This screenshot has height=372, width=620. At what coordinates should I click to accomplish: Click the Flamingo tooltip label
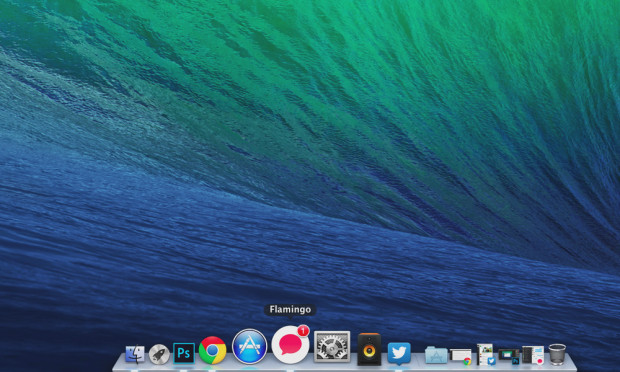tap(290, 310)
